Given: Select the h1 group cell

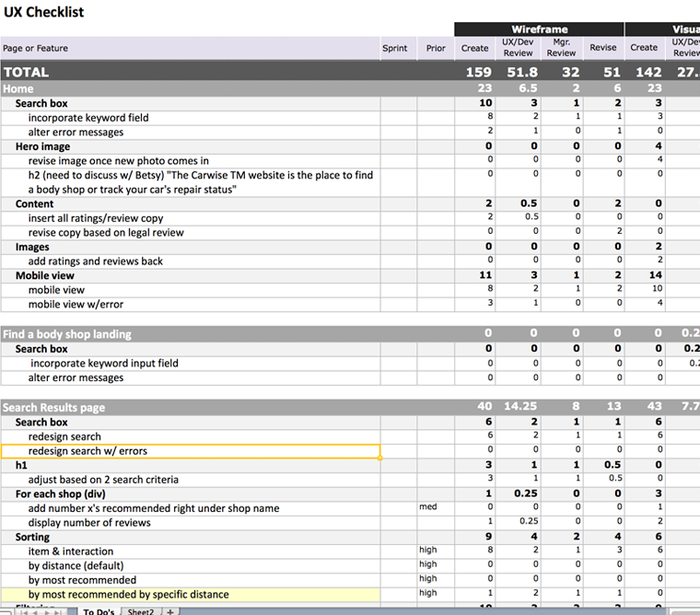Looking at the screenshot, I should click(190, 466).
